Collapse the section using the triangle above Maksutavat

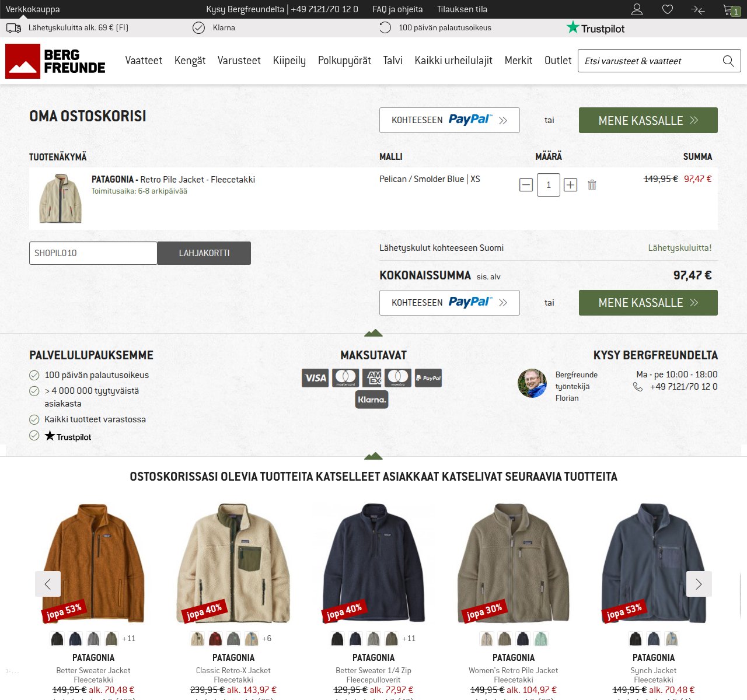click(x=373, y=333)
